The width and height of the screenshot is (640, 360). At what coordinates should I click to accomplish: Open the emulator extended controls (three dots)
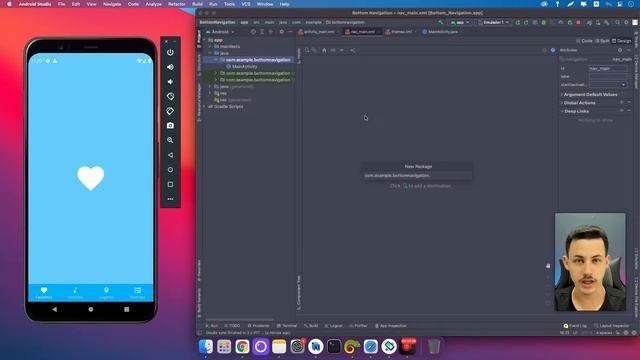[170, 199]
